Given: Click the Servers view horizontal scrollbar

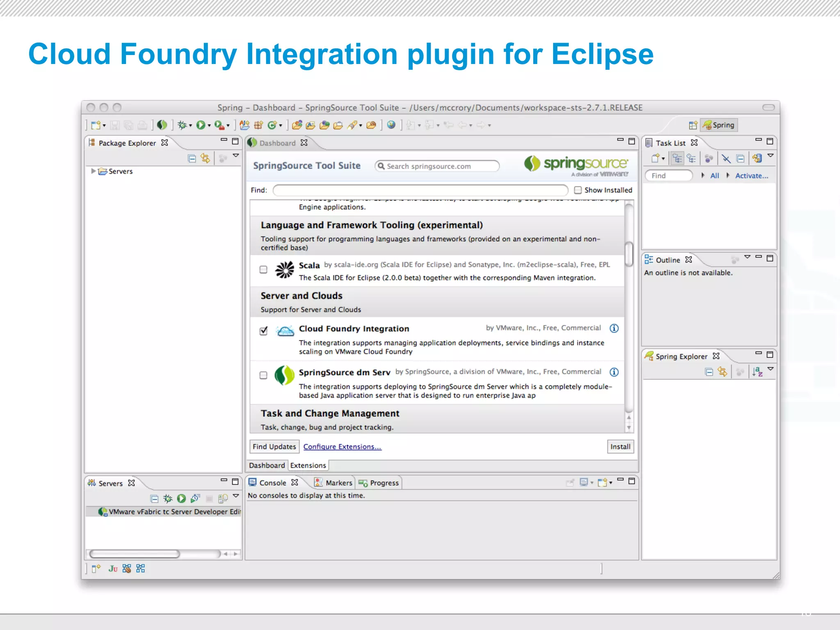Looking at the screenshot, I should (x=135, y=554).
